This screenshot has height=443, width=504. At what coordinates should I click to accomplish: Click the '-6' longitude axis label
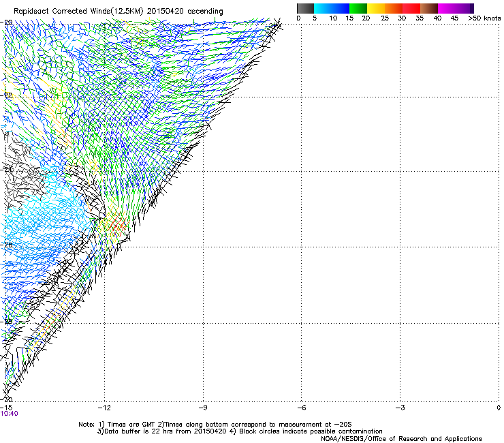pos(301,408)
